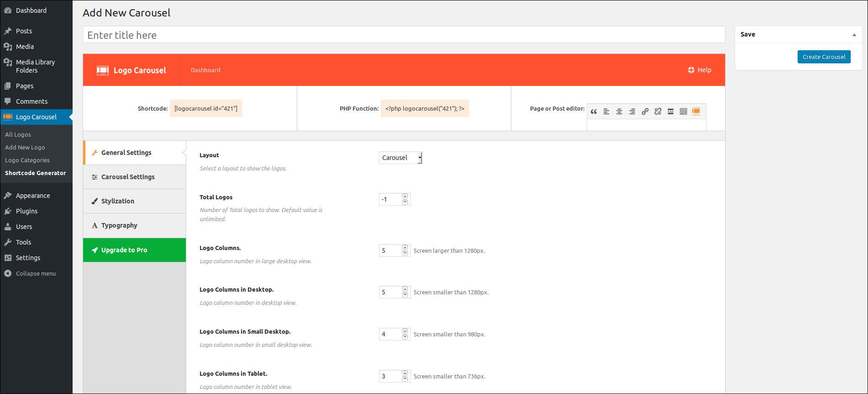
Task: Open the Dashboard link in orange header
Action: tap(205, 70)
